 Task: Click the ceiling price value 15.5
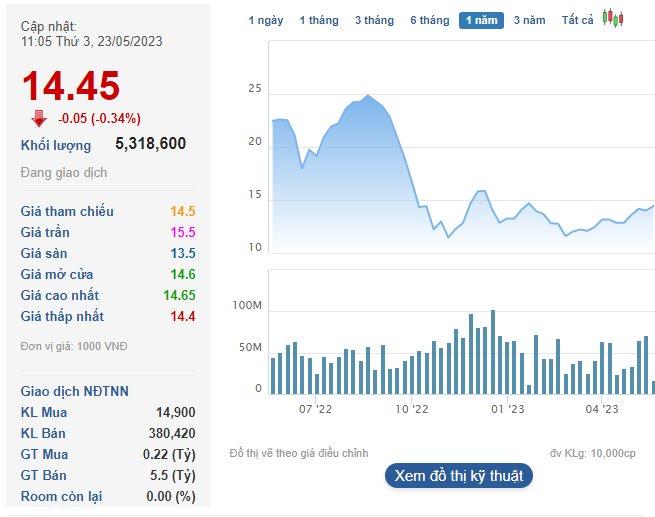coord(182,232)
